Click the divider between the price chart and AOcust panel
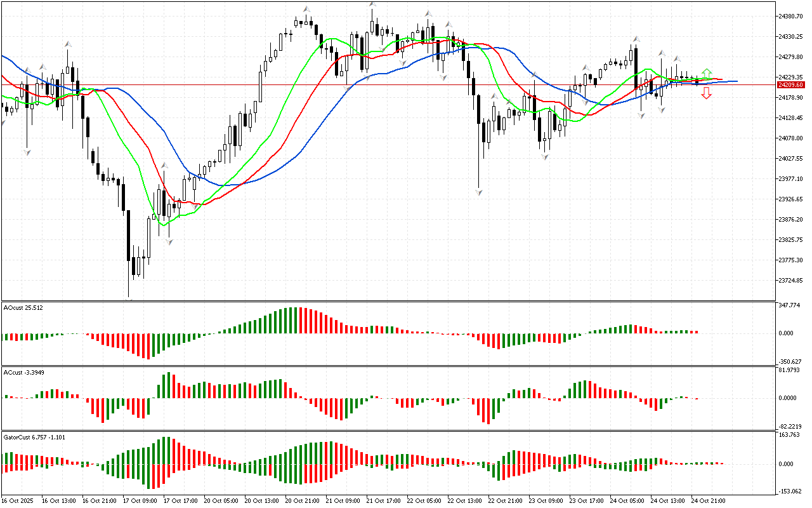This screenshot has height=508, width=812. 387,302
